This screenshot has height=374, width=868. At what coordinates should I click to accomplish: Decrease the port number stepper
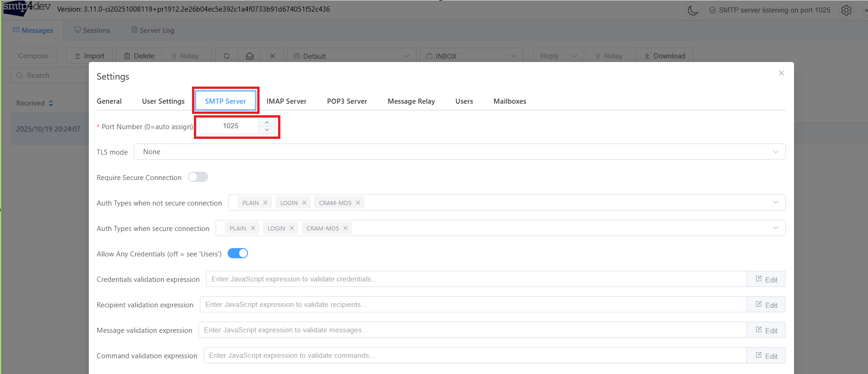(267, 130)
